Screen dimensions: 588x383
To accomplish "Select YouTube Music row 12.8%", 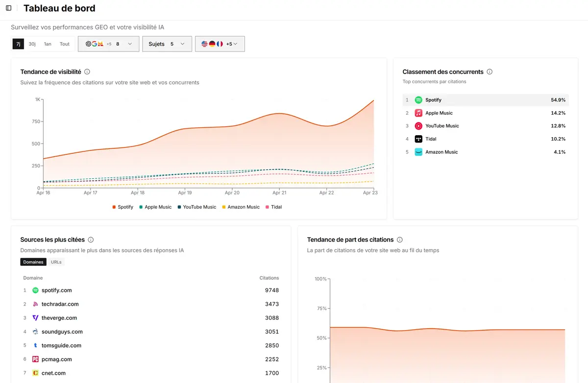I will tap(486, 126).
